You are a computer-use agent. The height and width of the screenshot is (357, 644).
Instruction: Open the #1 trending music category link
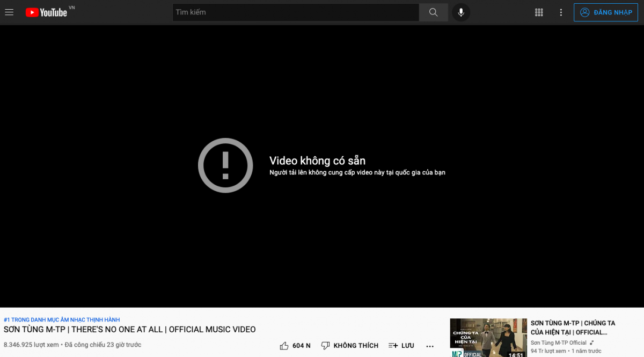point(62,320)
